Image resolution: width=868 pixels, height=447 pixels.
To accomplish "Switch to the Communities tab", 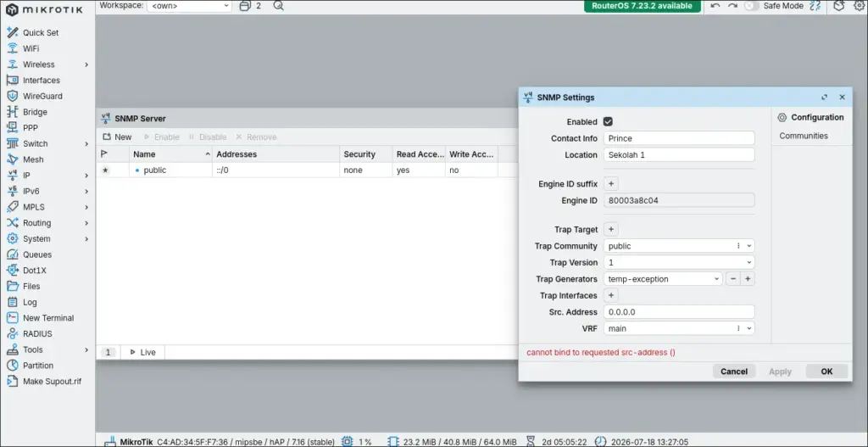I will tap(804, 136).
